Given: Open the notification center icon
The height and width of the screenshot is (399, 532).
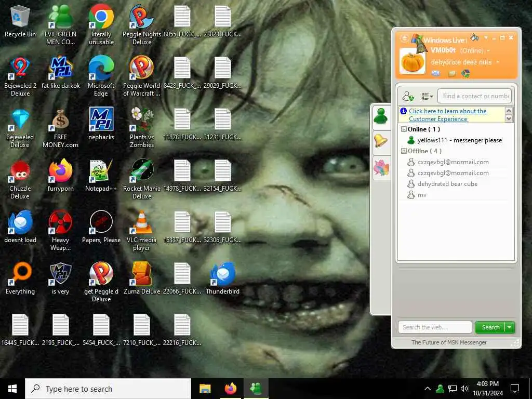Looking at the screenshot, I should pyautogui.click(x=515, y=389).
